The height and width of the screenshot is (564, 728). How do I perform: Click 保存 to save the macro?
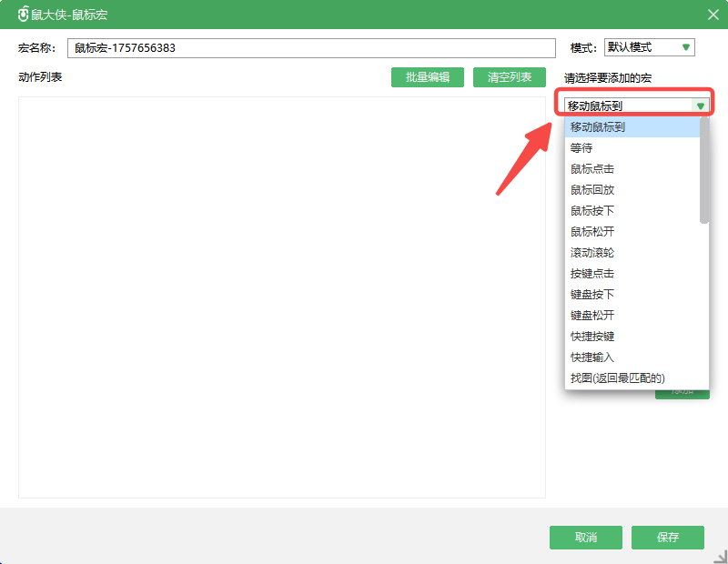pyautogui.click(x=667, y=538)
